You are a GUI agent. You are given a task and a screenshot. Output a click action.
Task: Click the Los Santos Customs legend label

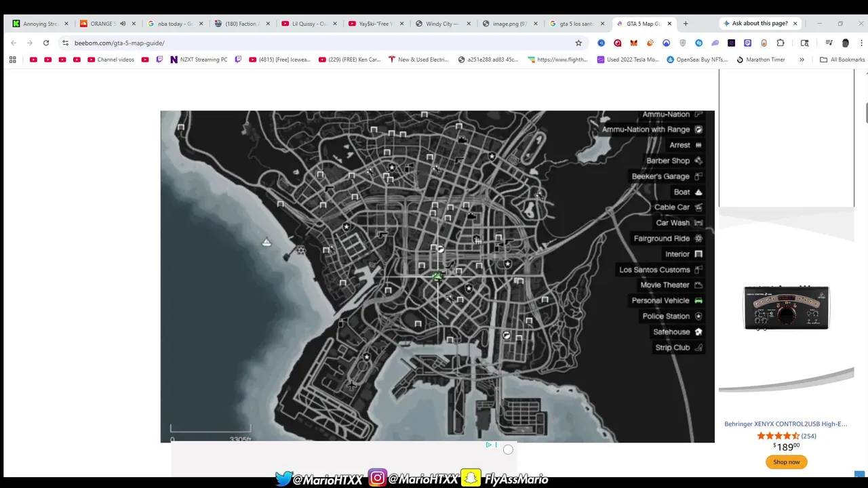pyautogui.click(x=654, y=270)
